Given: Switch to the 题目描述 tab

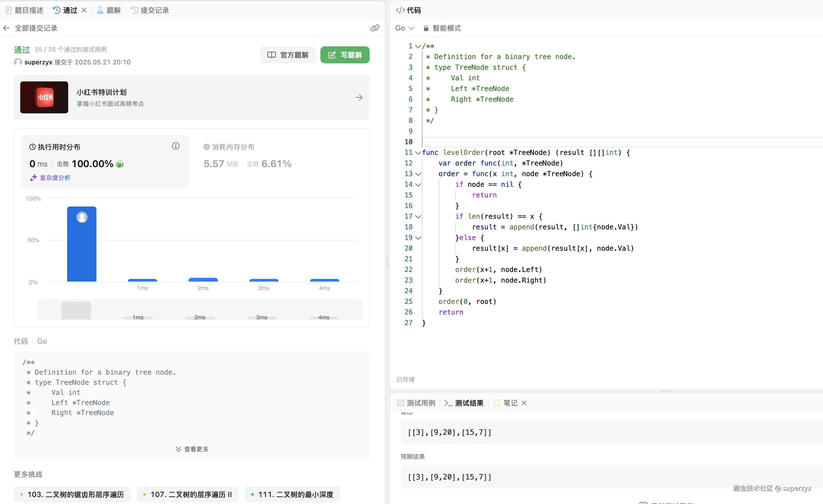Looking at the screenshot, I should pos(25,10).
